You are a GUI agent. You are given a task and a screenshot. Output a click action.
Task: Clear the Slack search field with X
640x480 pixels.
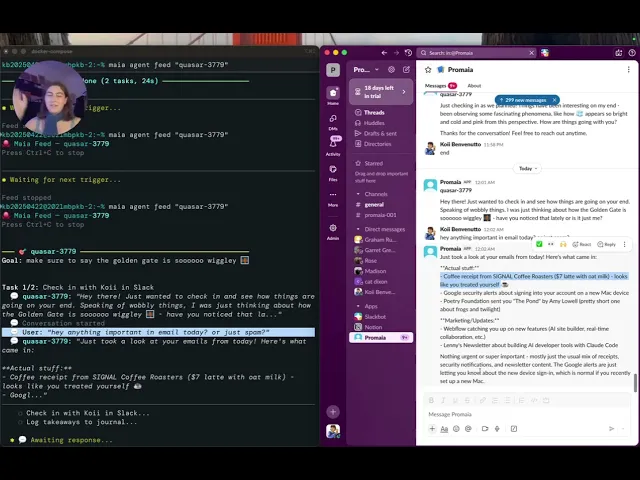531,53
